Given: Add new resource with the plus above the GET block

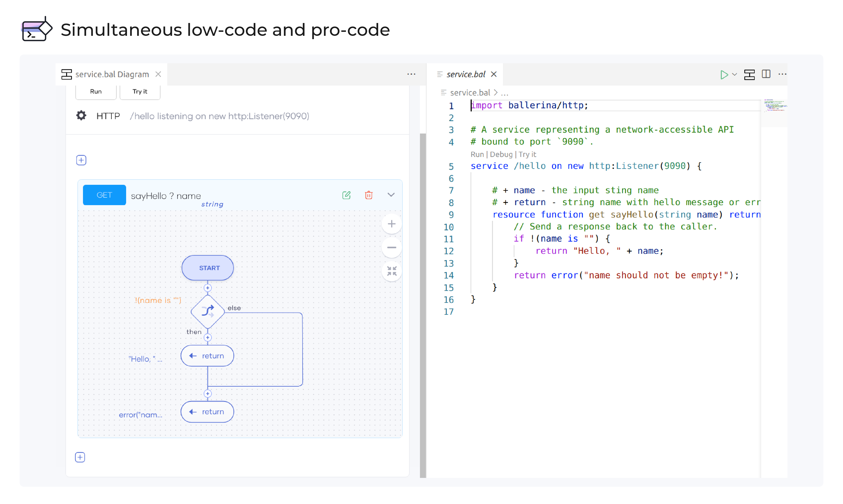Looking at the screenshot, I should tap(81, 160).
